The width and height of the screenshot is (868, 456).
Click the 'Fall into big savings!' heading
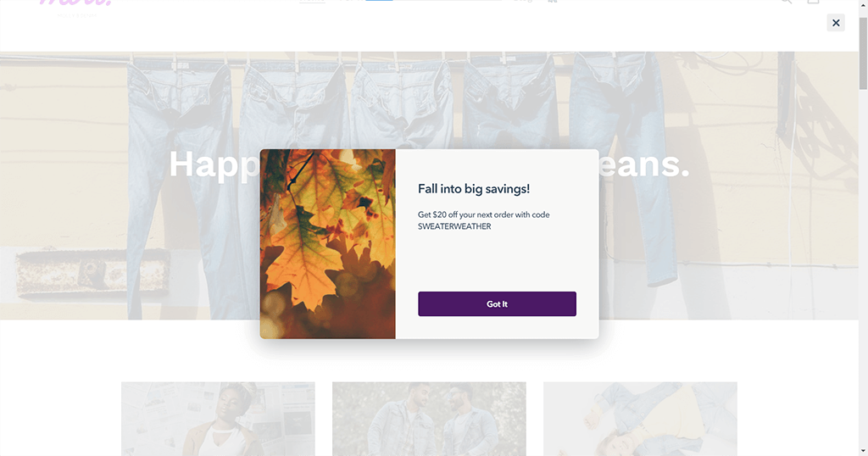pos(474,189)
